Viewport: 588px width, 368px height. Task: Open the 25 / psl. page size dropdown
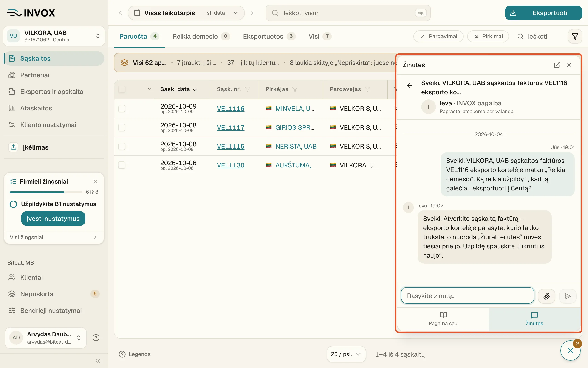(x=346, y=354)
